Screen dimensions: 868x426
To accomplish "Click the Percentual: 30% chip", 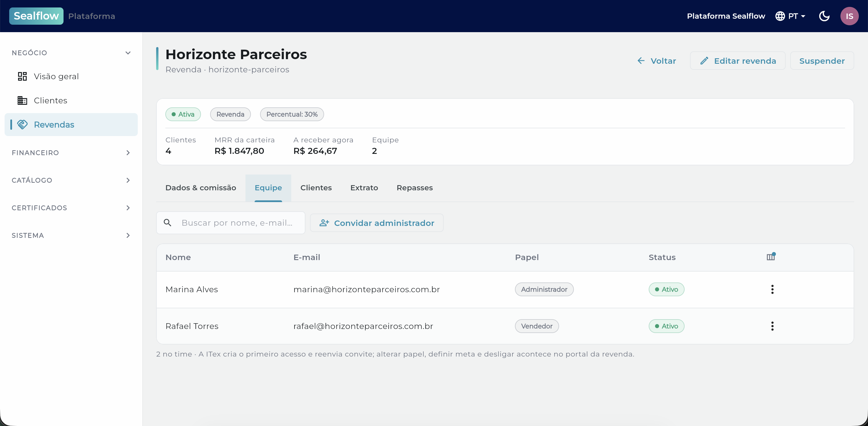I will coord(292,114).
